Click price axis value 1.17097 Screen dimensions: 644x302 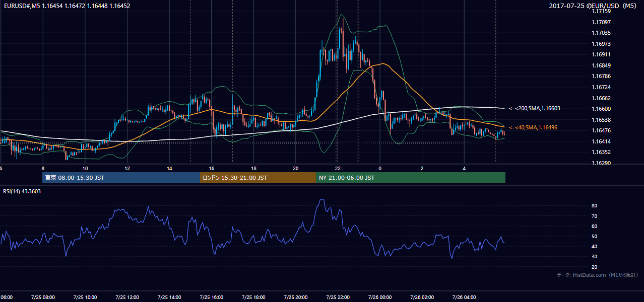(602, 22)
